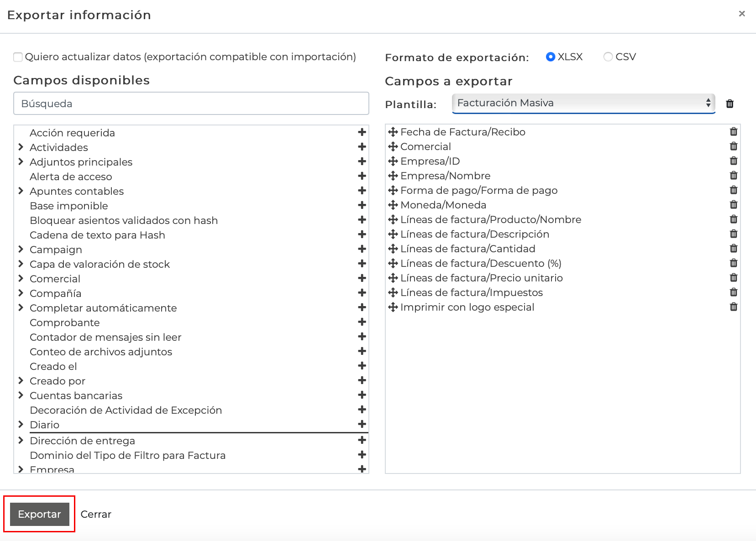Click the Búsqueda search field

pos(191,104)
